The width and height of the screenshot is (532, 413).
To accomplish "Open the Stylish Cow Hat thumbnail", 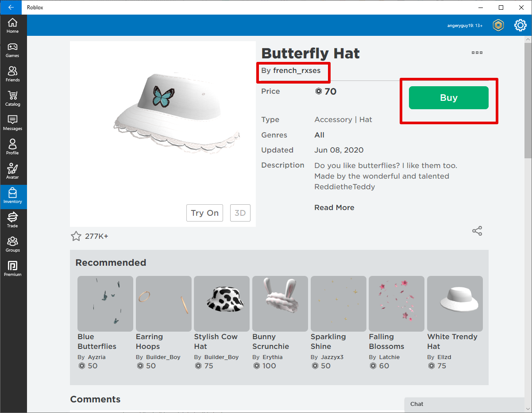I will point(222,304).
